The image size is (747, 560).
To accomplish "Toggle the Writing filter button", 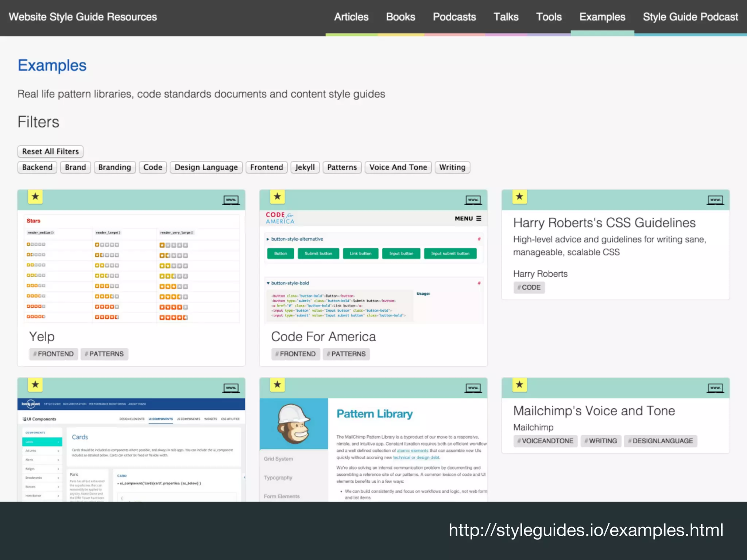I will coord(452,167).
